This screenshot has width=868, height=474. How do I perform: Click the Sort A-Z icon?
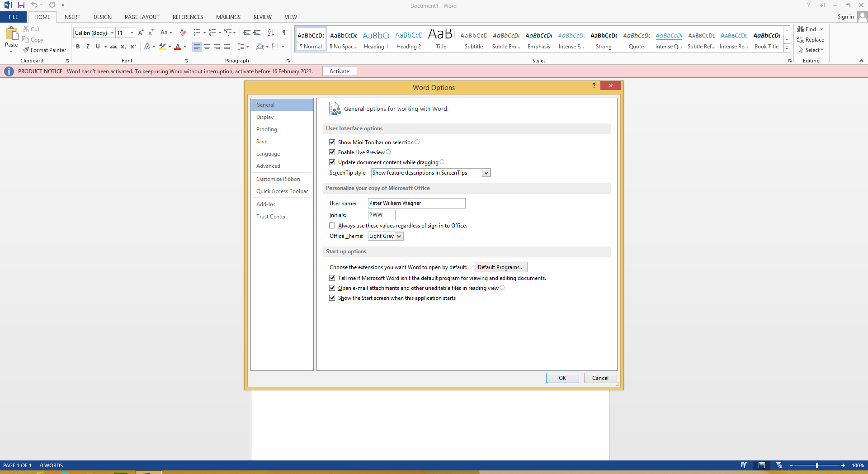click(271, 33)
